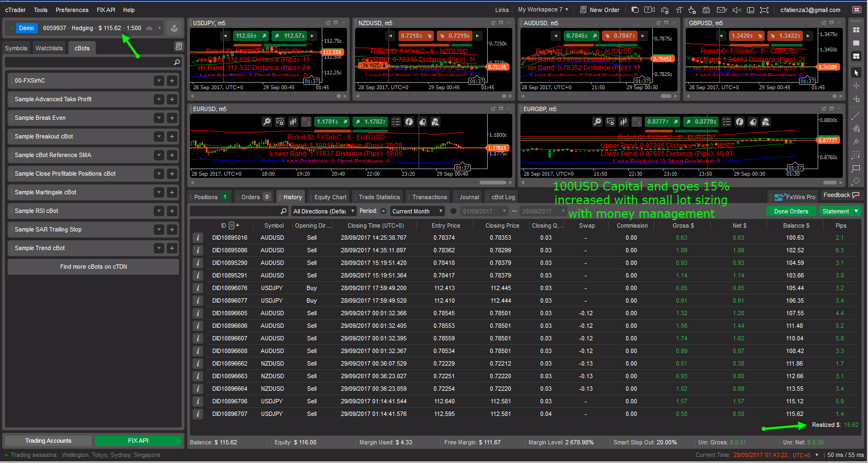Select the equidistant channel tool
This screenshot has width=868, height=463.
point(856,129)
